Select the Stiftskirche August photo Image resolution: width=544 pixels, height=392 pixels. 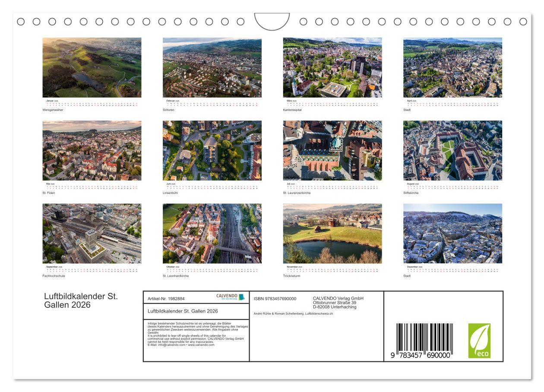[x=452, y=150]
